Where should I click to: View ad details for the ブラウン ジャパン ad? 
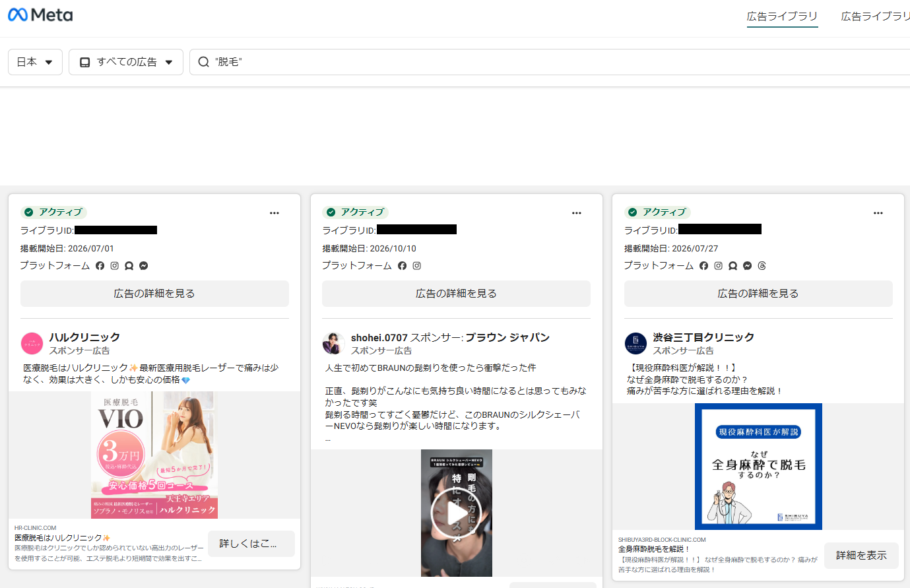click(x=456, y=294)
